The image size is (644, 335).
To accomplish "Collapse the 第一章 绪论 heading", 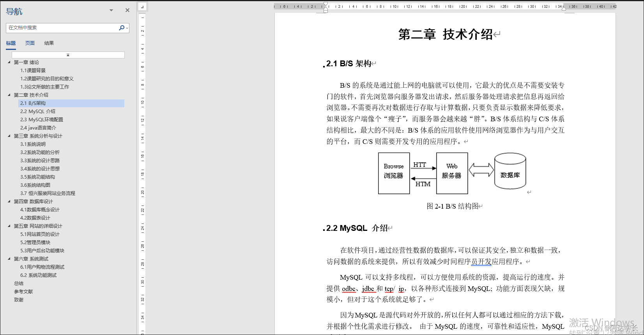I will pyautogui.click(x=9, y=62).
